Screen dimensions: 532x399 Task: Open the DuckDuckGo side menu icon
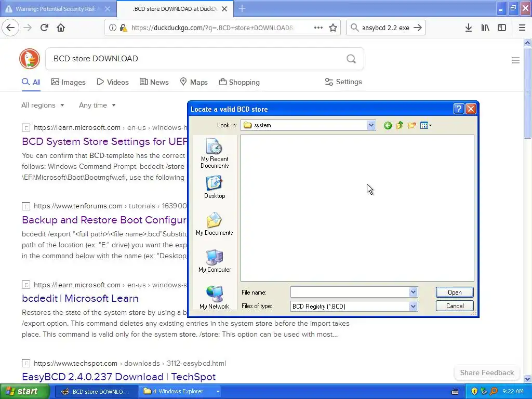point(515,60)
